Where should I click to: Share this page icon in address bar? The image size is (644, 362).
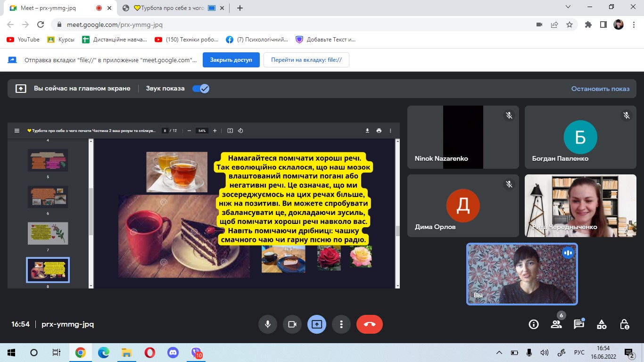point(554,25)
